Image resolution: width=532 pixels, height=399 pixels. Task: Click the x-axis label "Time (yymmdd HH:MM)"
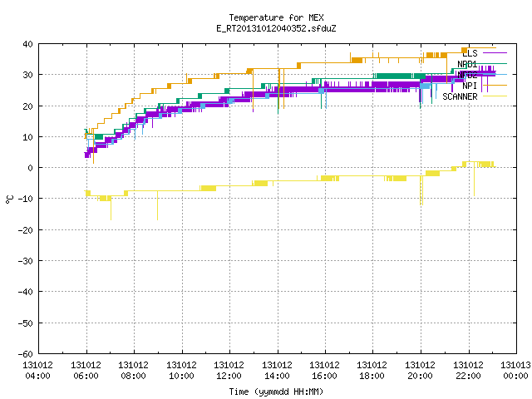[x=276, y=392]
